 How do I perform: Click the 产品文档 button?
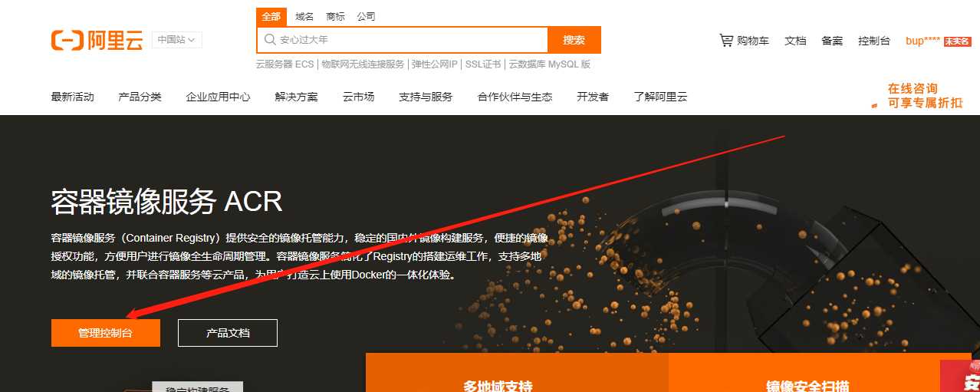[x=228, y=333]
